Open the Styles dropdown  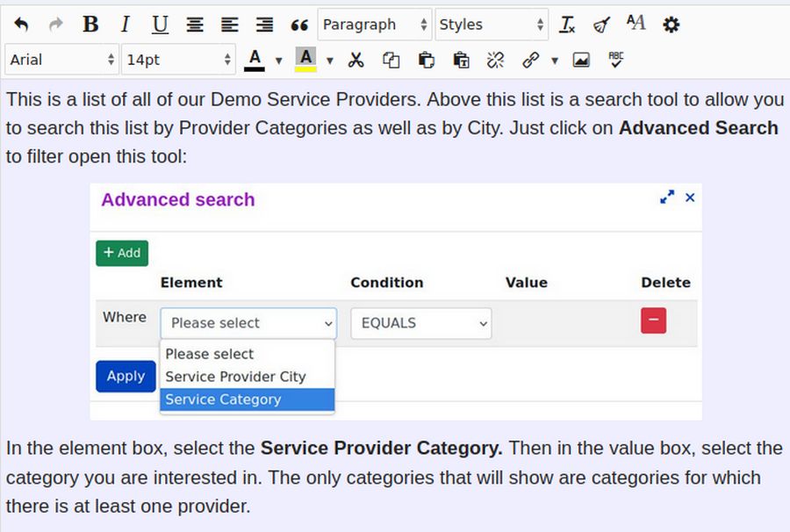tap(492, 25)
